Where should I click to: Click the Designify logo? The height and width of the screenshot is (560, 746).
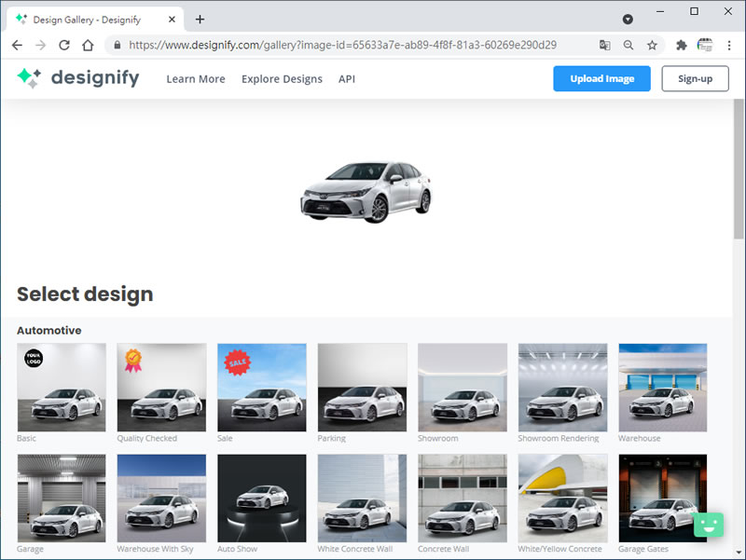click(x=77, y=78)
